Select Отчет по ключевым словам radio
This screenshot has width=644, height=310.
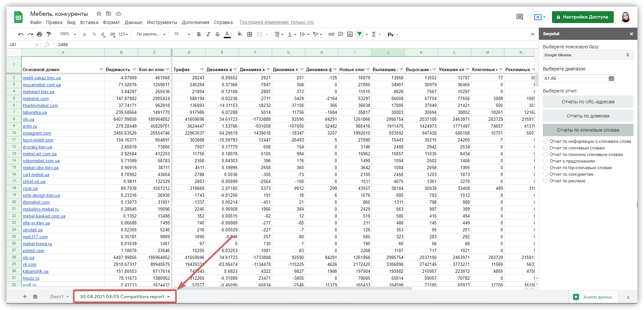click(545, 148)
